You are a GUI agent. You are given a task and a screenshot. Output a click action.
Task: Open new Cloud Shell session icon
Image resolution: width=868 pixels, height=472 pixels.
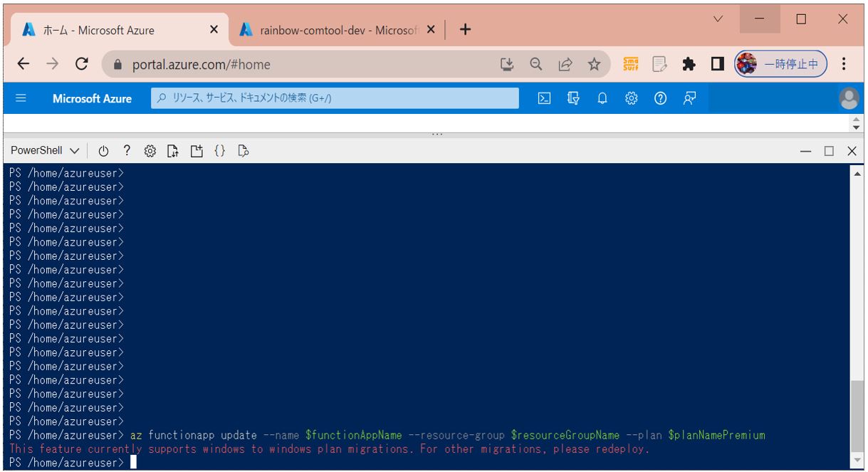(x=197, y=151)
